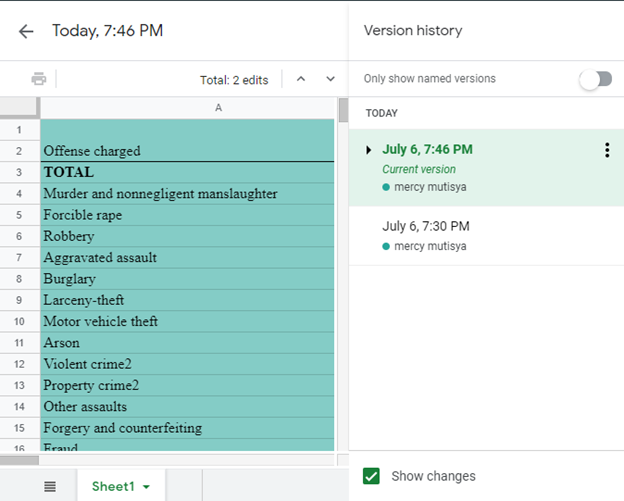
Task: Click the 'Larceny-theft' cell
Action: tap(187, 300)
